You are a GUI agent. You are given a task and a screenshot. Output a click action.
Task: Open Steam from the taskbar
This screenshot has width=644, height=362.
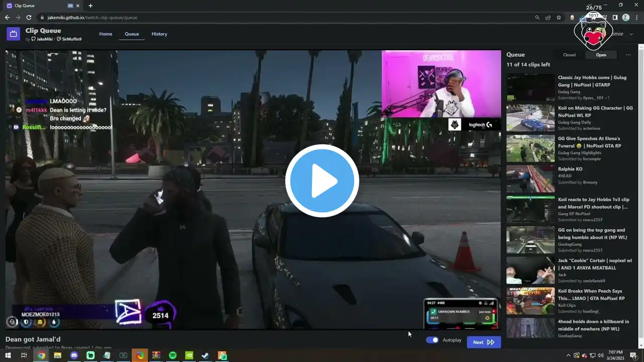coord(206,355)
